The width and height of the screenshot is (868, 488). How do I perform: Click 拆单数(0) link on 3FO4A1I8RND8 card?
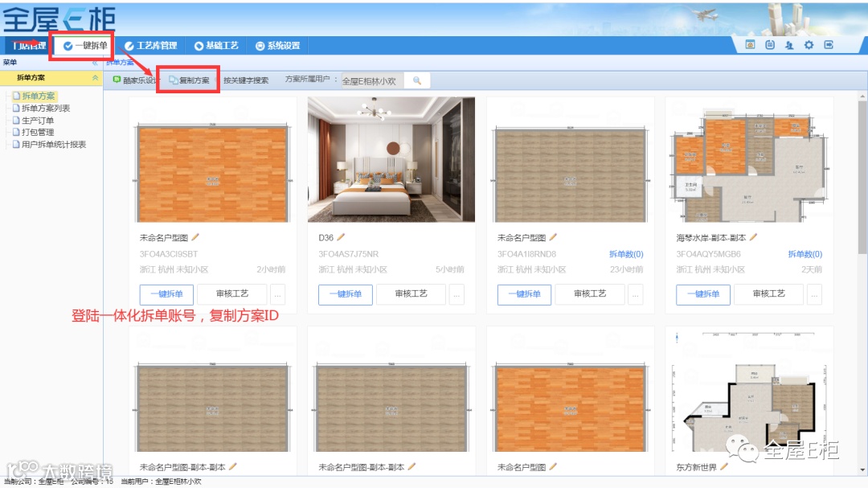click(x=626, y=254)
